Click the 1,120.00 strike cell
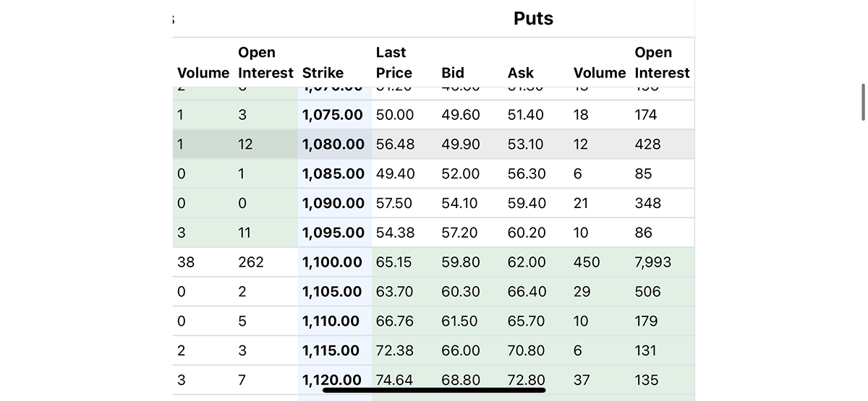Viewport: 868px width, 401px height. [332, 380]
